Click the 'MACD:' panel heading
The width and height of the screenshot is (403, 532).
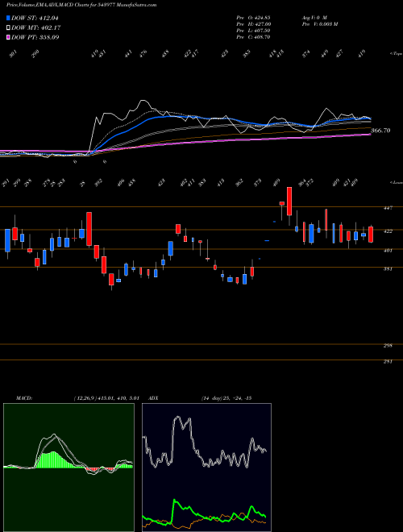[x=24, y=398]
